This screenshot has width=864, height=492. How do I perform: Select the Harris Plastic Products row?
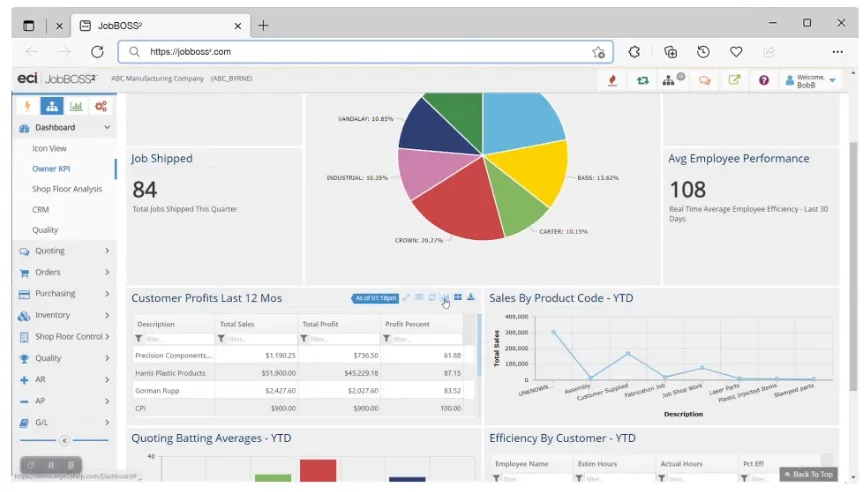coord(301,373)
